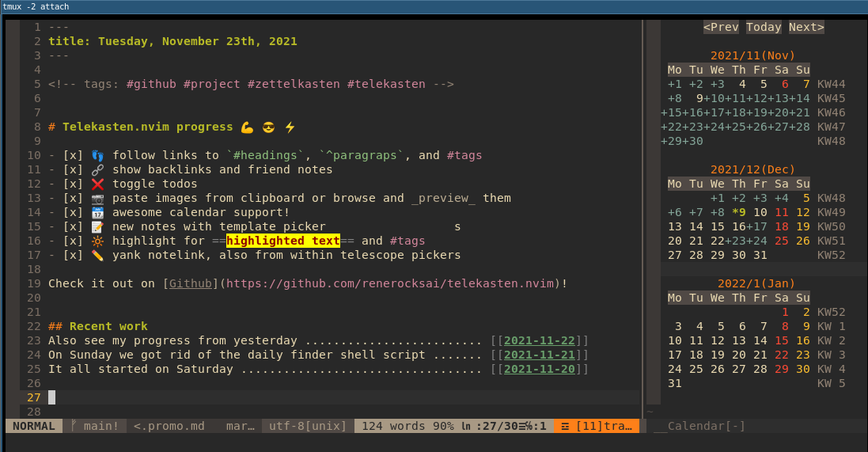
Task: Click the orange [11]tra… warning segment
Action: tap(597, 426)
